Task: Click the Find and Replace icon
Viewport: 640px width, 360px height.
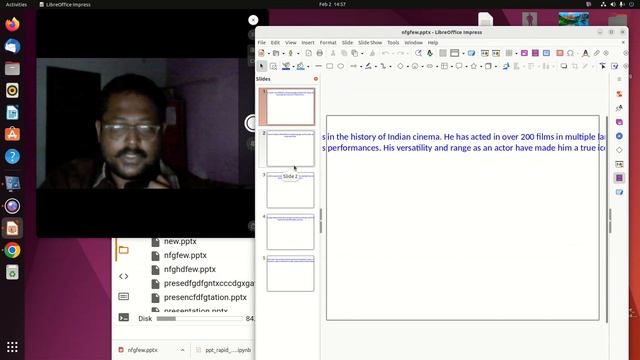Action: point(418,53)
